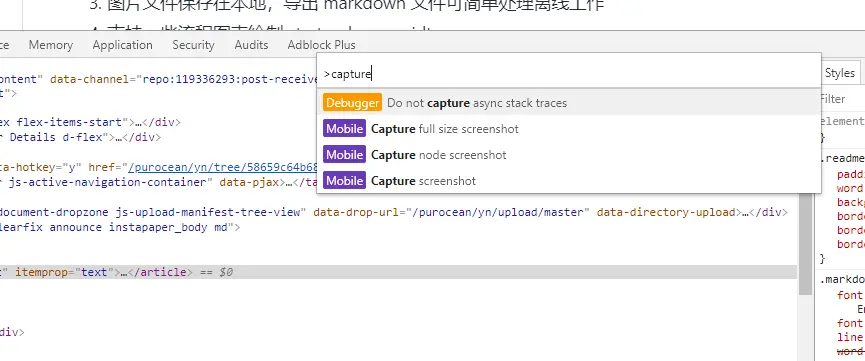Click the data-directory-upload attribute name

[666, 212]
